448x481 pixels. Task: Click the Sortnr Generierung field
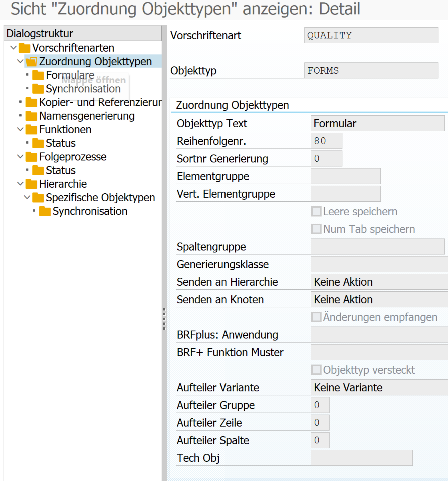[x=326, y=158]
